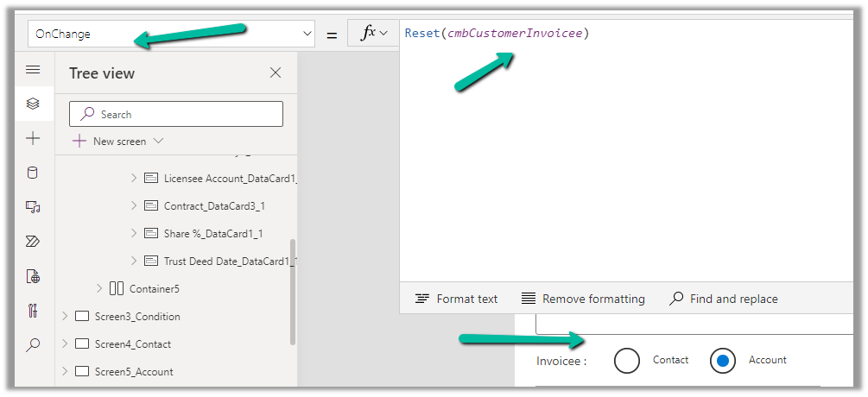Open Find and replace
Viewport: 868px width, 397px height.
[x=724, y=299]
